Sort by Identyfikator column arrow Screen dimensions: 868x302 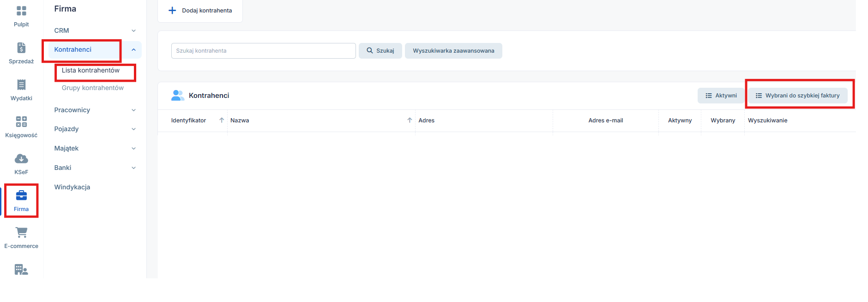222,121
